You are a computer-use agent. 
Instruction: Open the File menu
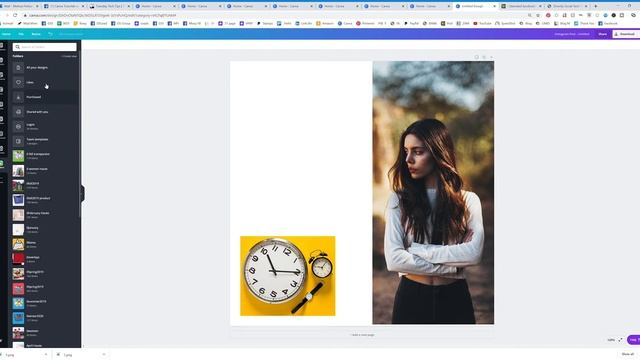[21, 34]
